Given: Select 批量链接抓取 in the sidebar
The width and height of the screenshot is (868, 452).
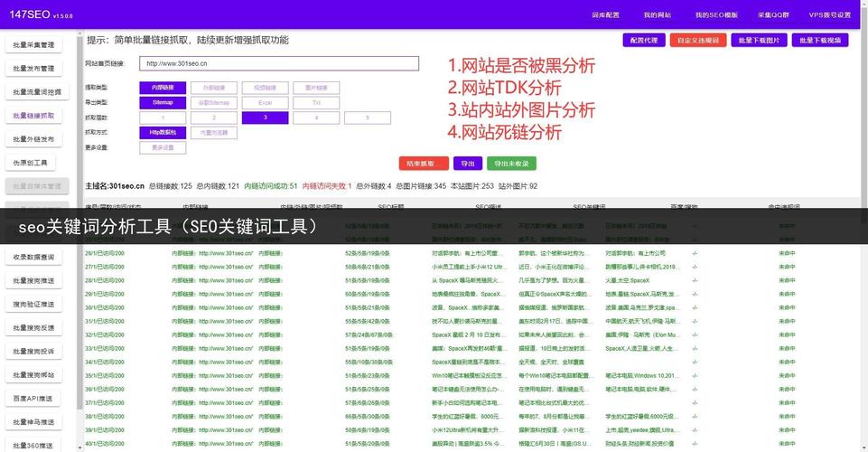Looking at the screenshot, I should [33, 116].
